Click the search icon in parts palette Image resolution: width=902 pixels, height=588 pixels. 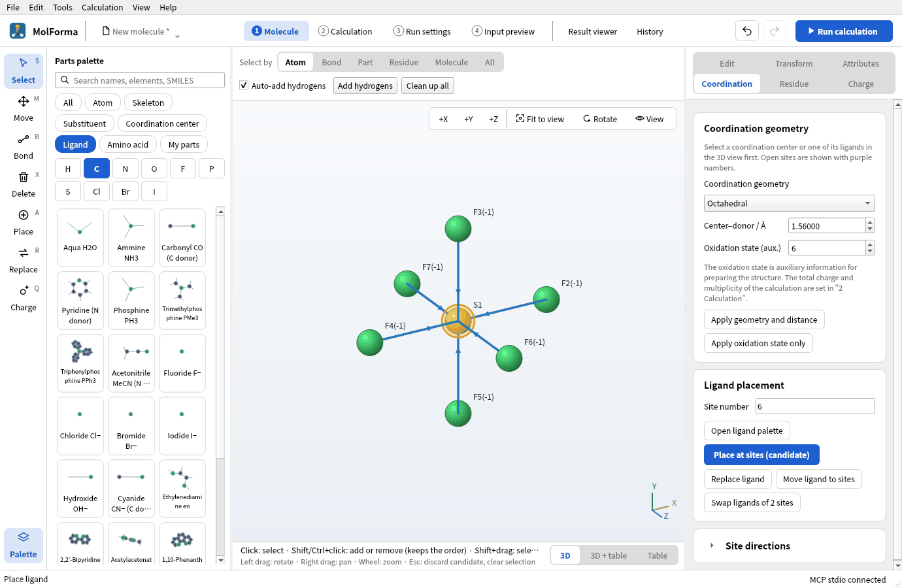[x=65, y=80]
